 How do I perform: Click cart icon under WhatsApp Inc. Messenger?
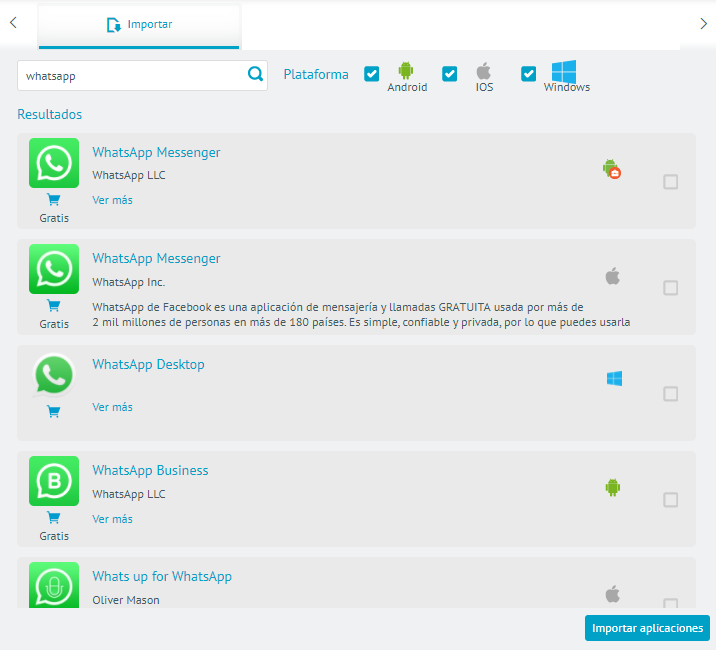point(53,306)
